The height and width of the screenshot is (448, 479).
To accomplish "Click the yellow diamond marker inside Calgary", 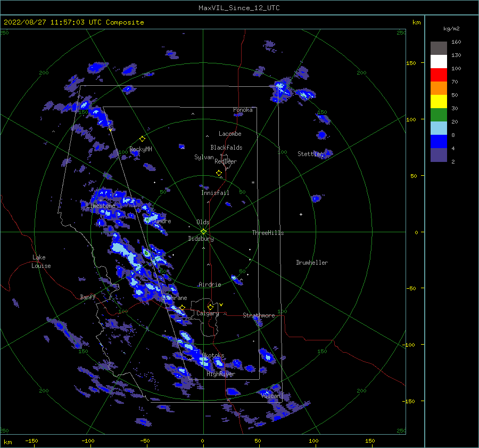I will click(x=210, y=307).
